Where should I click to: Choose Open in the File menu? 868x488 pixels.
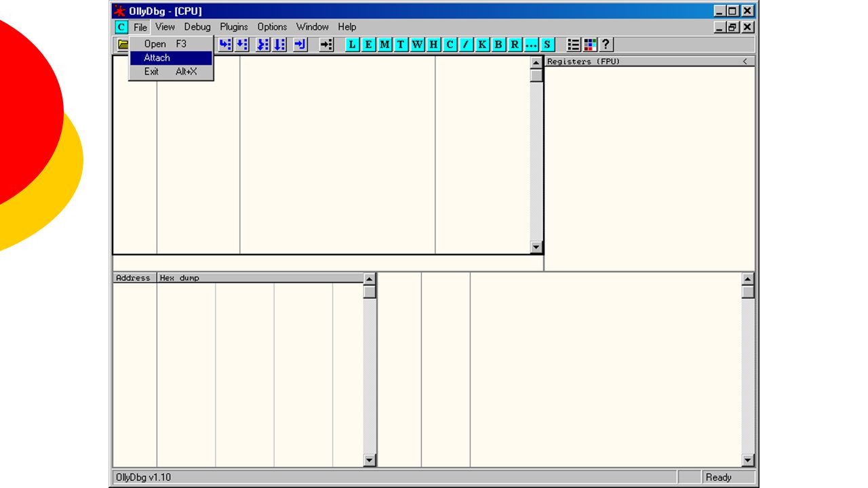point(171,43)
